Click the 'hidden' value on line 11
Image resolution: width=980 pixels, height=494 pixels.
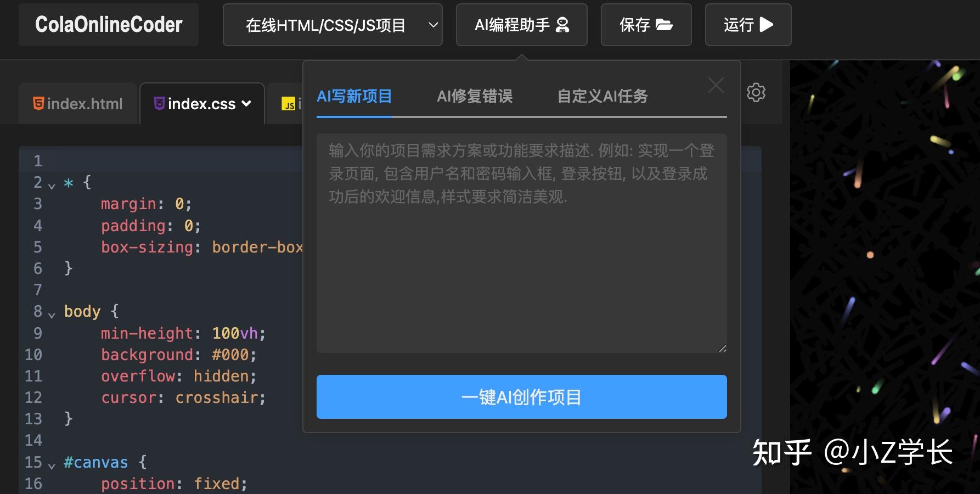(221, 376)
